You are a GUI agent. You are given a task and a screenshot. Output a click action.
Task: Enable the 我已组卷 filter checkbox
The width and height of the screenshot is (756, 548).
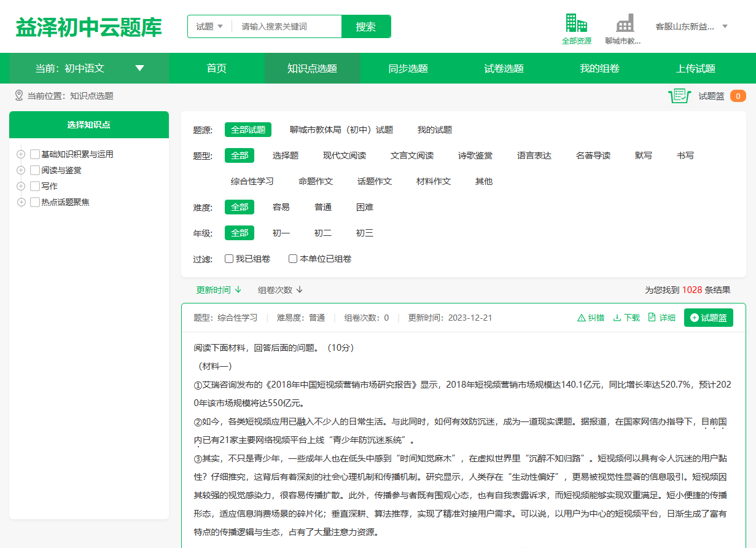tap(228, 258)
